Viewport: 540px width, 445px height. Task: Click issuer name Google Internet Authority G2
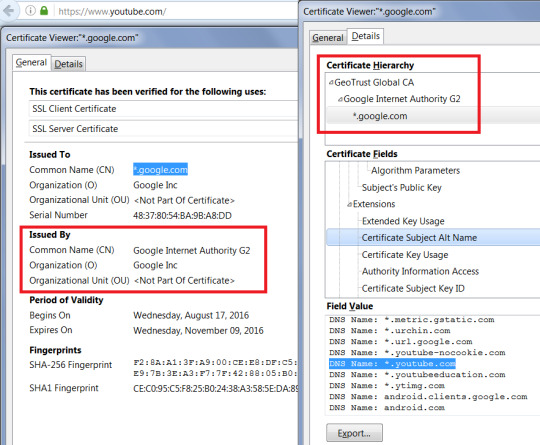point(191,250)
